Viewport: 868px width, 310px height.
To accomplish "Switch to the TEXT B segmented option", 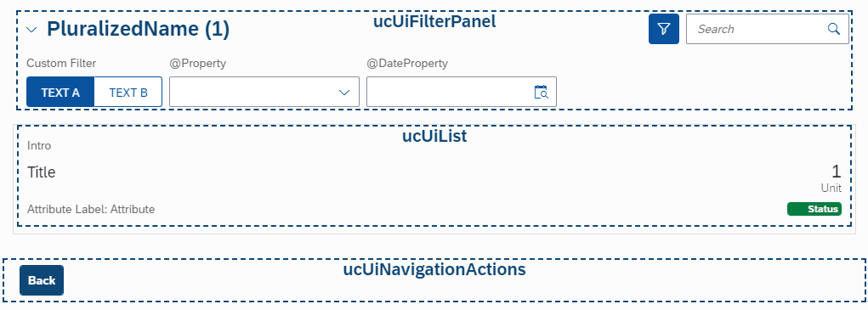I will coord(128,93).
